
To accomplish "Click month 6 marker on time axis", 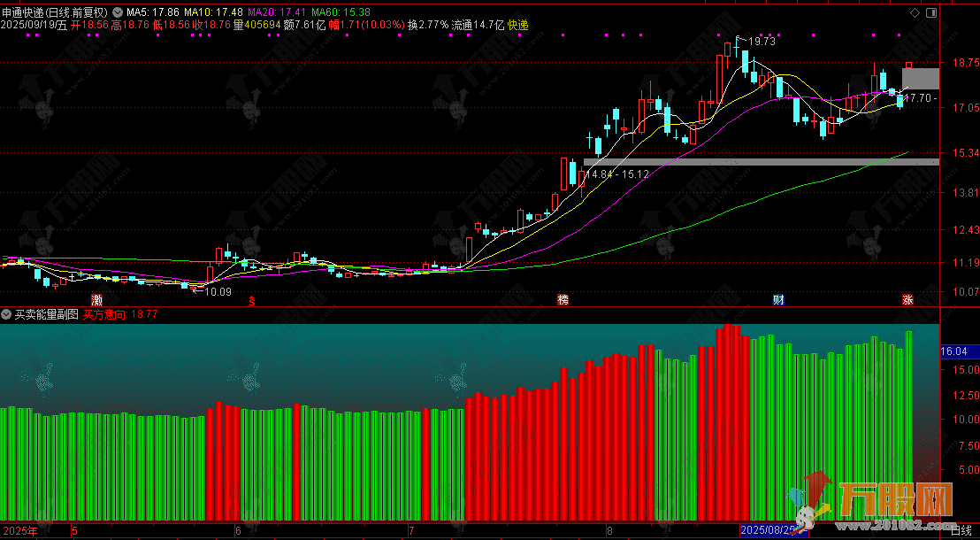I will pos(238,531).
